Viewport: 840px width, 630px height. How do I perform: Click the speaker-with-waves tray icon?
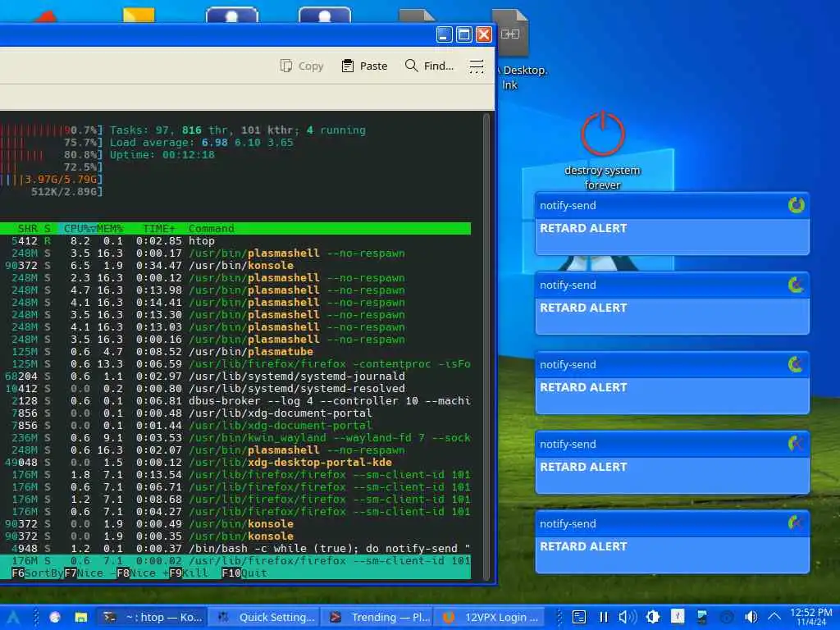point(628,617)
